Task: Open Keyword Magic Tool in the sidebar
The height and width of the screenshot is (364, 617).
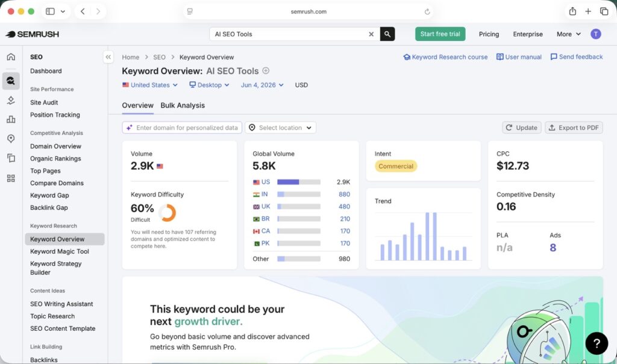Action: (x=60, y=251)
